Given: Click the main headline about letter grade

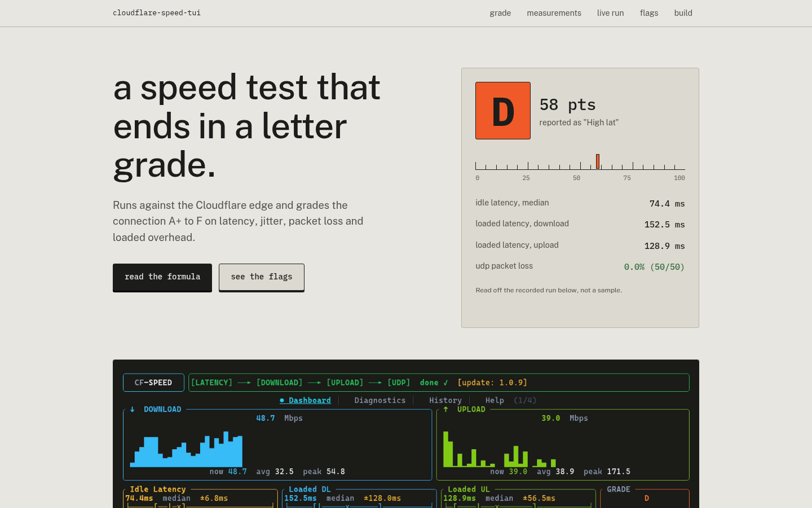Looking at the screenshot, I should click(247, 126).
